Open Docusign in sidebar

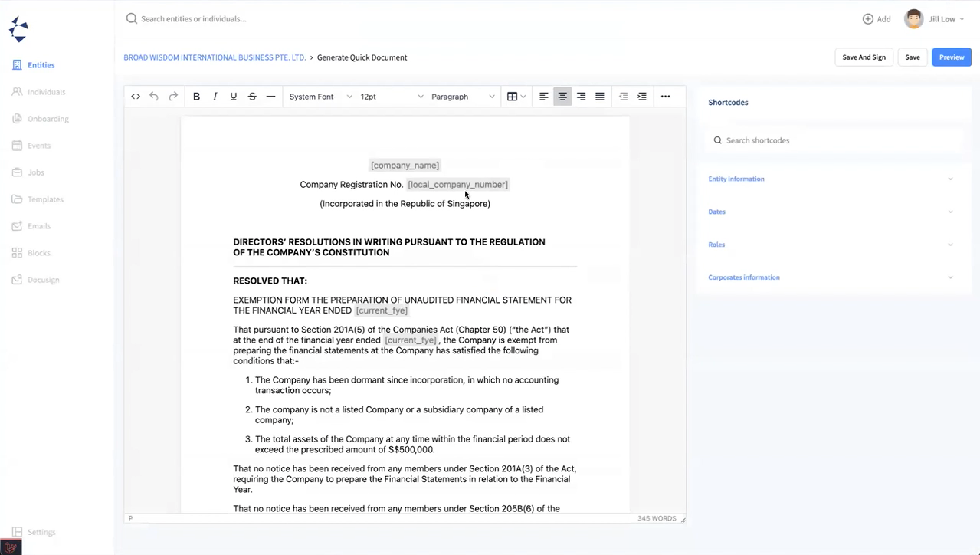click(35, 280)
